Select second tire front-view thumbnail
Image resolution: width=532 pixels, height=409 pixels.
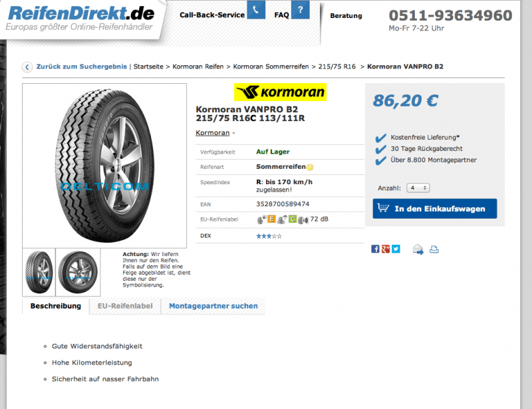pyautogui.click(x=78, y=272)
